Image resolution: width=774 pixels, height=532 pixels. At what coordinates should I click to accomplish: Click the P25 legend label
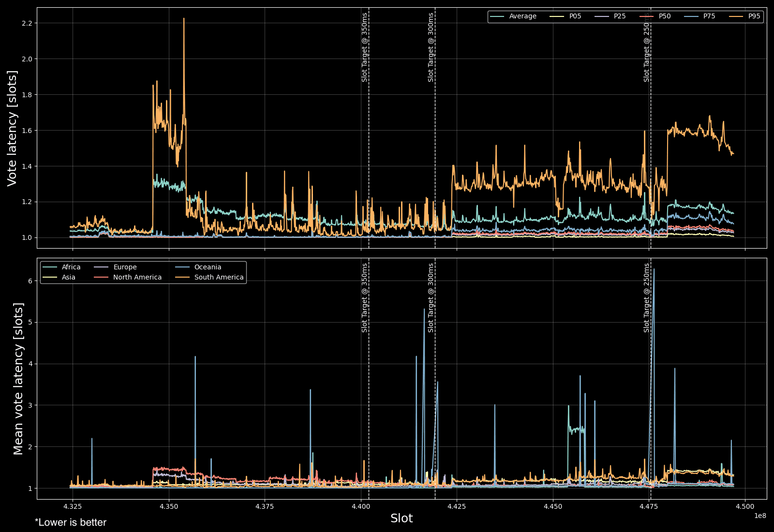point(620,16)
